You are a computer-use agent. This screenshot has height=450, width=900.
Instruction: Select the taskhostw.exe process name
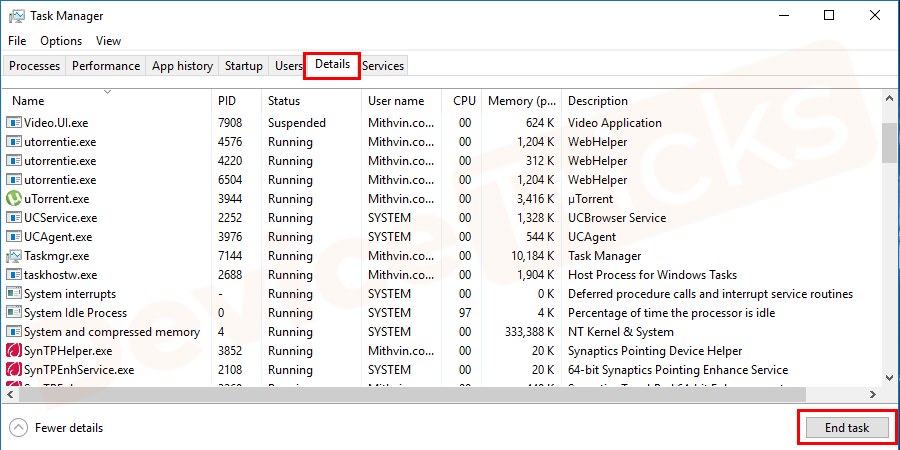[x=60, y=275]
